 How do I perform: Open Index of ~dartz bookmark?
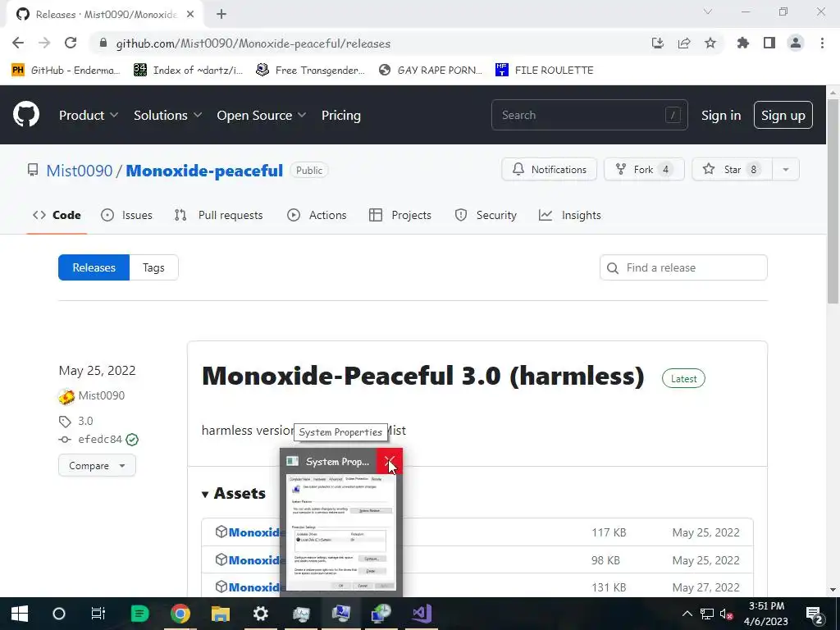pyautogui.click(x=188, y=71)
